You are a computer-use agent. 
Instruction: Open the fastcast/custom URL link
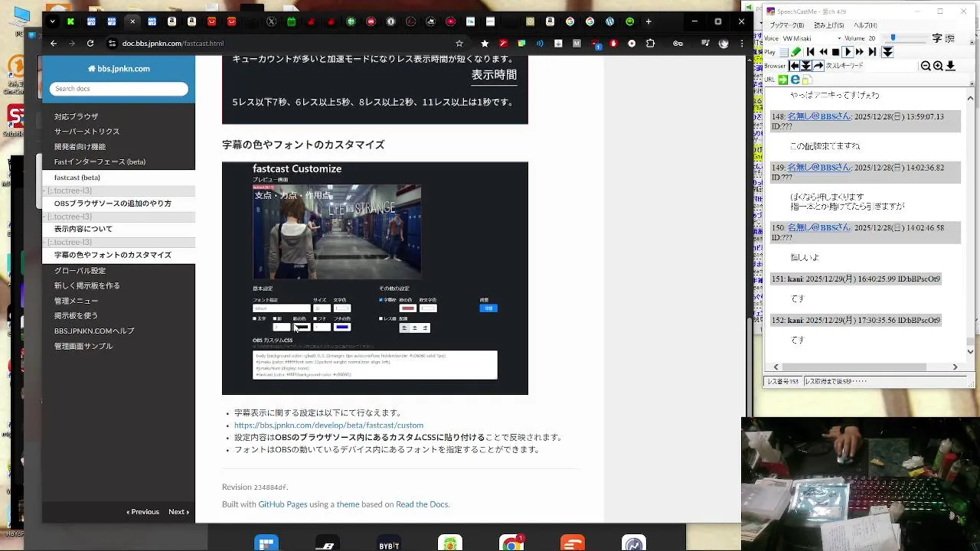328,425
